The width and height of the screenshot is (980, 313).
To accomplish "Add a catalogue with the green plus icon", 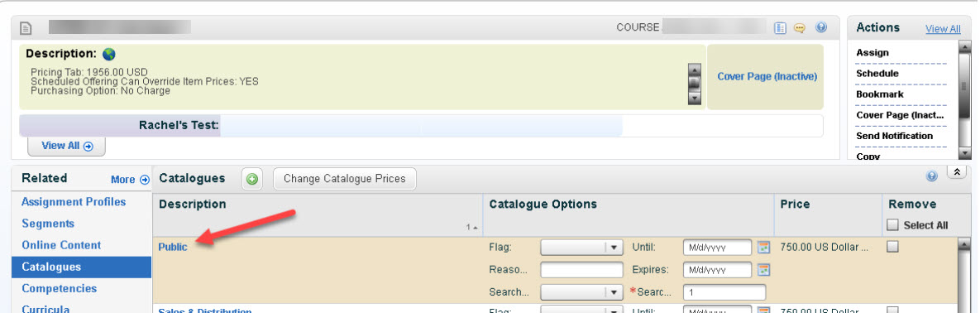I will click(x=252, y=179).
